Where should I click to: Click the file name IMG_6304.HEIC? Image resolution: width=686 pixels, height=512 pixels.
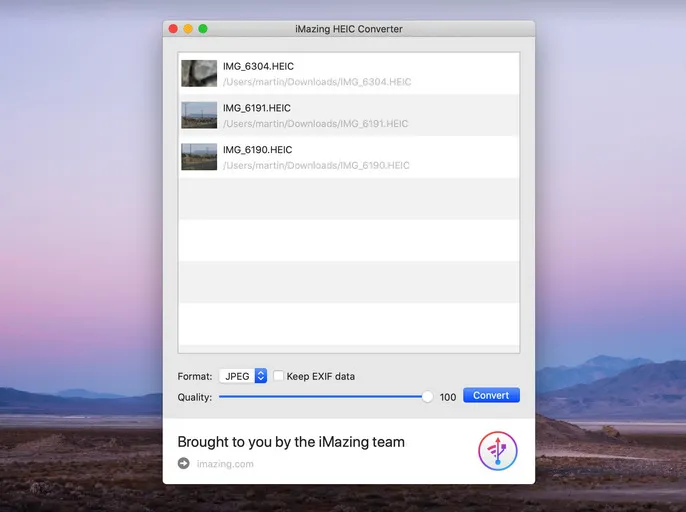click(259, 66)
